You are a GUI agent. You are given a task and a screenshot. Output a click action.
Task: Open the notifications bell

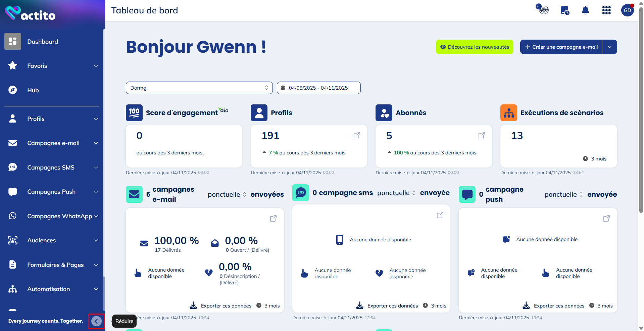point(585,10)
